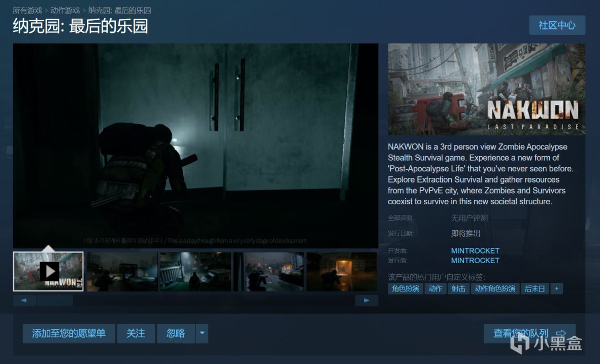View fourth screenshot thumbnail with burning car

[269, 271]
